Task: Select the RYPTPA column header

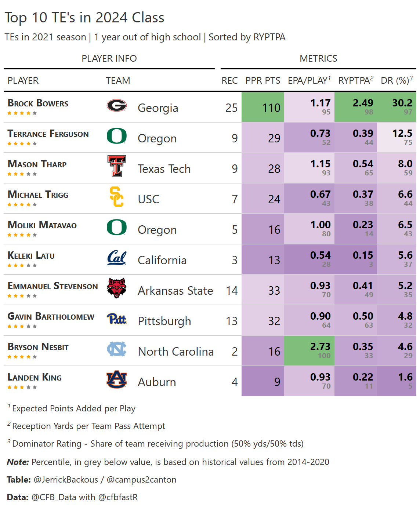Action: pyautogui.click(x=355, y=80)
